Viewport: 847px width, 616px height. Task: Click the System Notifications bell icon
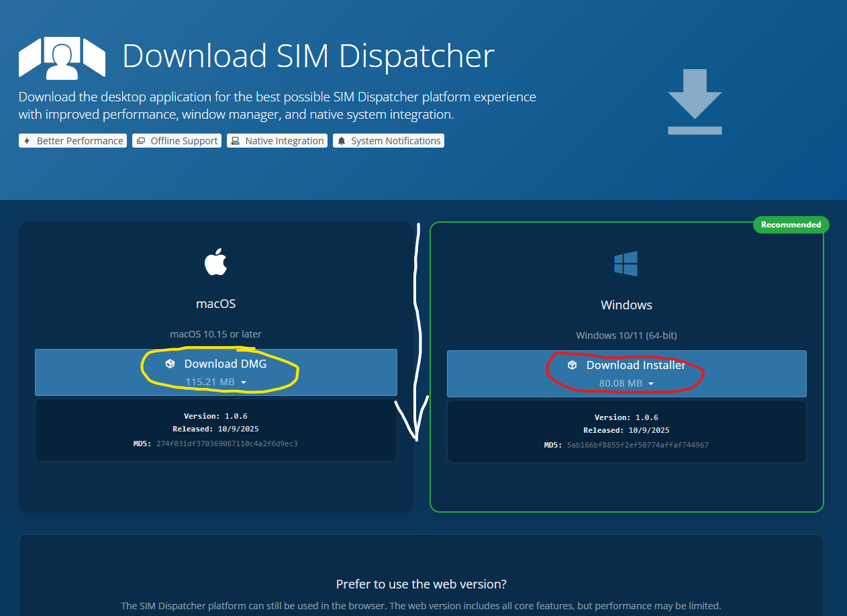point(341,141)
